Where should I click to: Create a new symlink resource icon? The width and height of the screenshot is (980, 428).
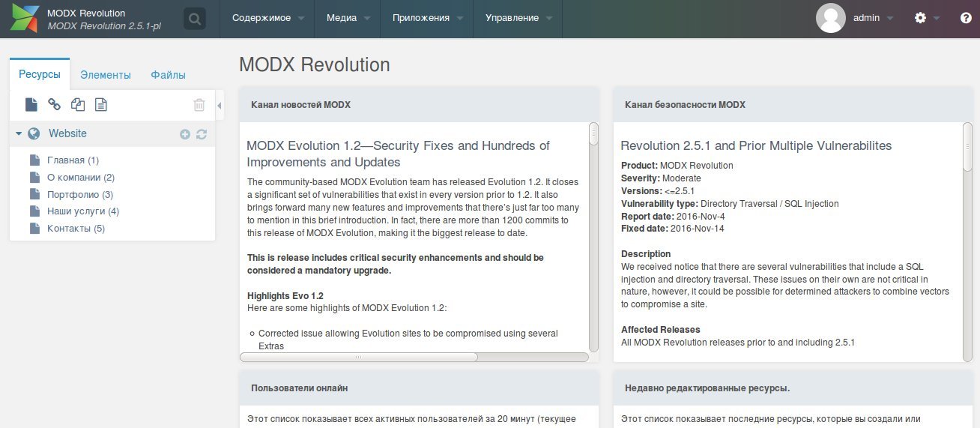point(78,105)
